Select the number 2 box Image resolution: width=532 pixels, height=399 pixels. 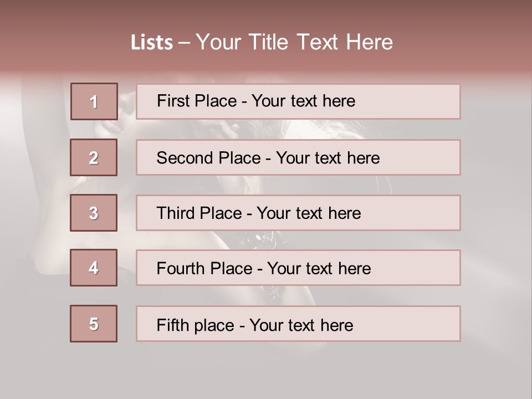[x=94, y=157]
